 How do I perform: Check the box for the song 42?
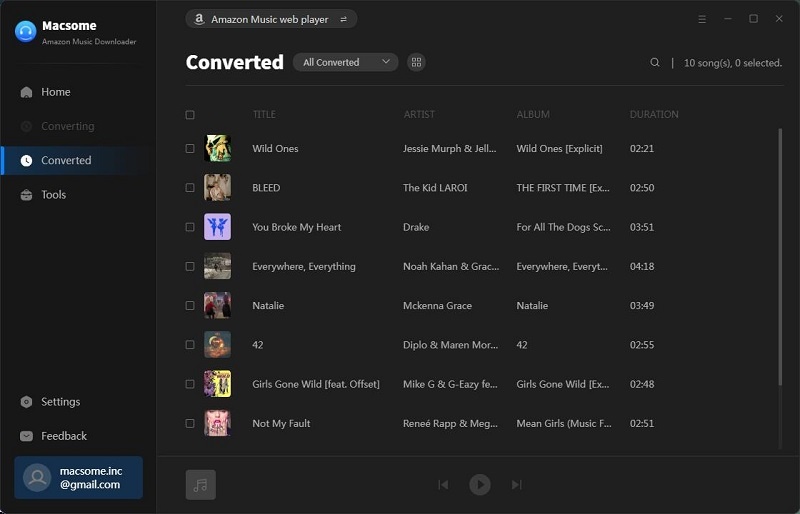[190, 345]
